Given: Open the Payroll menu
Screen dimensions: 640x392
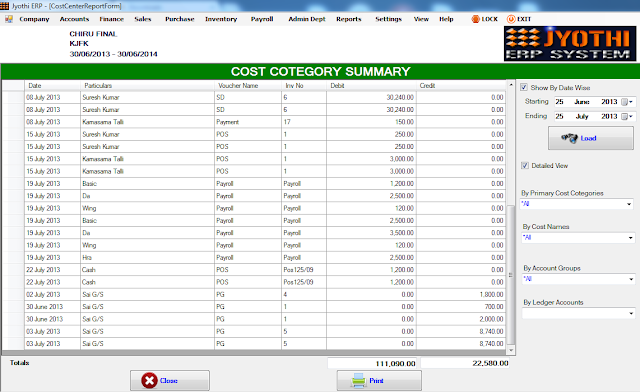Looking at the screenshot, I should [x=262, y=19].
